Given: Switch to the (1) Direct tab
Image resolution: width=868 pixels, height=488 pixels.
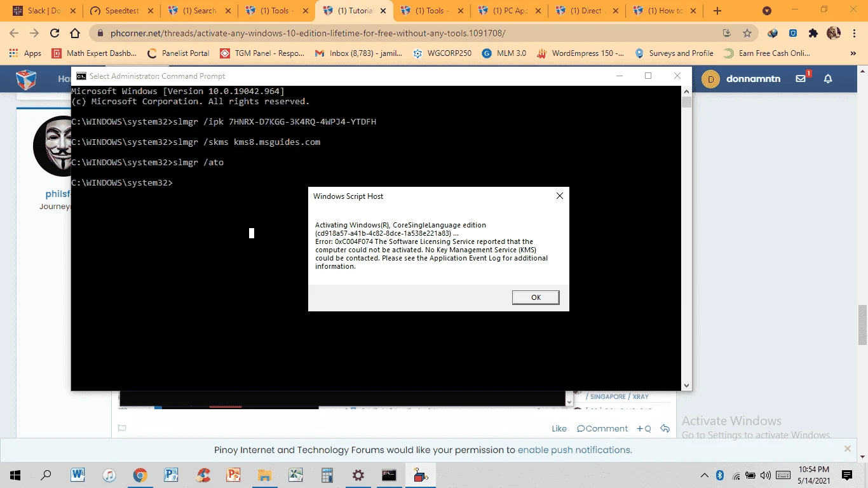Looking at the screenshot, I should click(x=587, y=11).
